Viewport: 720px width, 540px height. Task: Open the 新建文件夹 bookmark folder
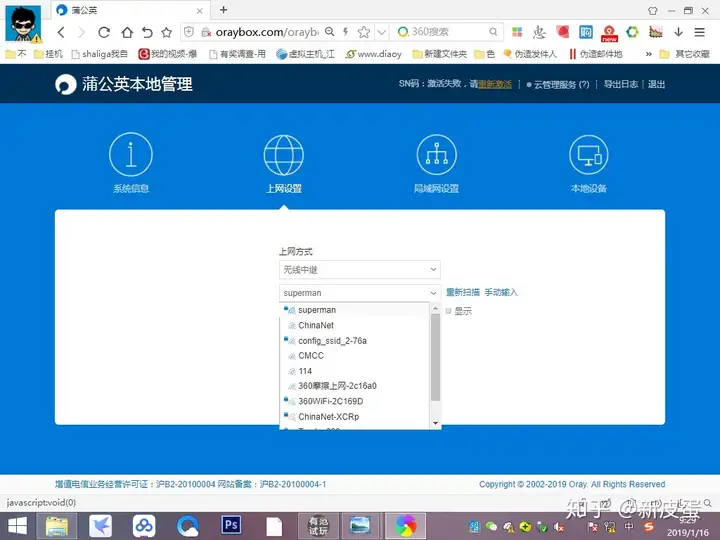coord(439,54)
